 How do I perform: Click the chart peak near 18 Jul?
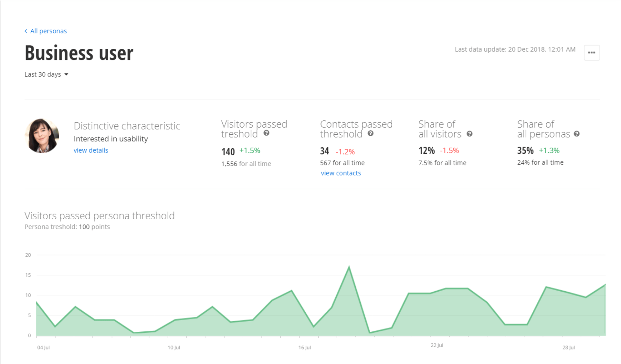(349, 267)
